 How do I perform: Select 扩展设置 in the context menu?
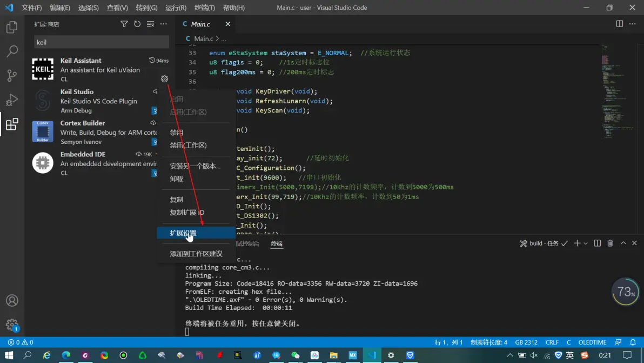coord(183,233)
